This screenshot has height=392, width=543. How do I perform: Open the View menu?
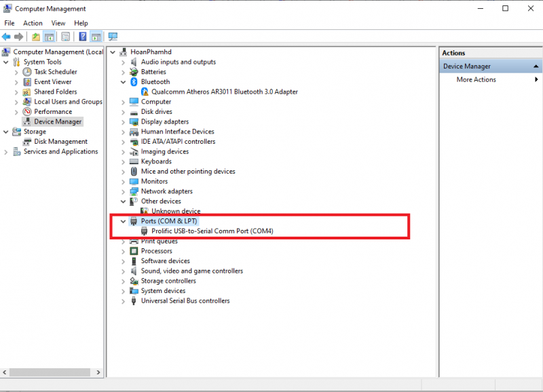(58, 23)
